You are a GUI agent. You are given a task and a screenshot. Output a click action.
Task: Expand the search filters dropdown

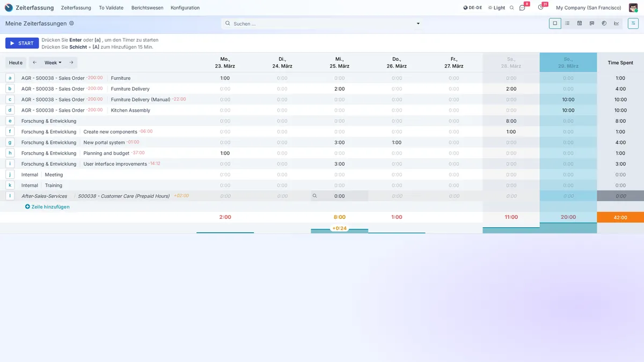coord(418,23)
